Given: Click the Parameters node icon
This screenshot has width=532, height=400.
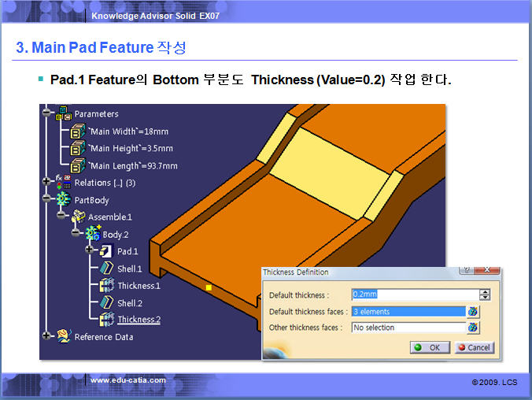Looking at the screenshot, I should pyautogui.click(x=64, y=113).
